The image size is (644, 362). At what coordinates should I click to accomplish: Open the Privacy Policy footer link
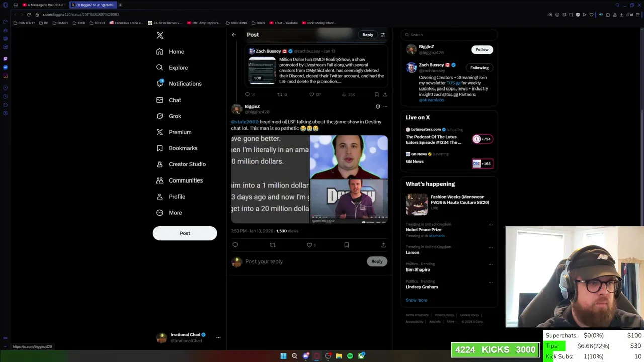click(x=444, y=315)
